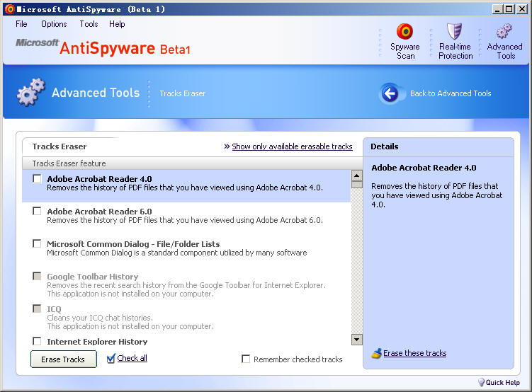Check Adobe Acrobat Reader 6.0 checkbox
Viewport: 532px width, 392px height.
37,211
